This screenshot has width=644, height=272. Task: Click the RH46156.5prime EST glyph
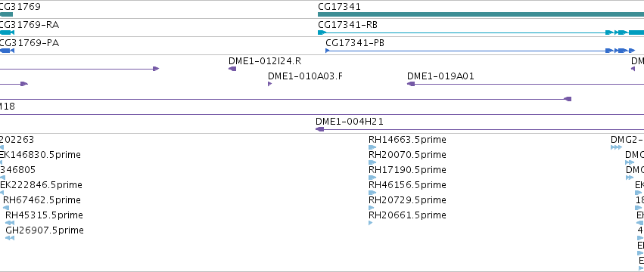coord(372,193)
